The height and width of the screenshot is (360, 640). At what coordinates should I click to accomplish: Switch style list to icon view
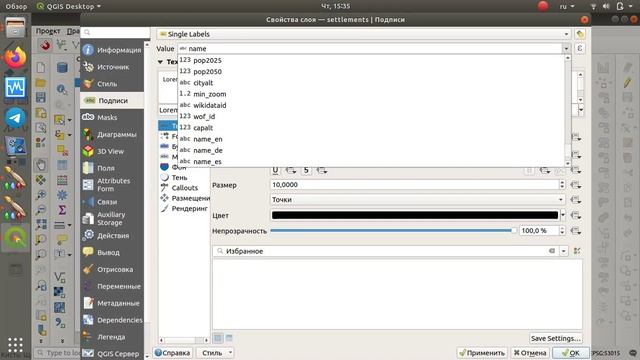pos(218,338)
